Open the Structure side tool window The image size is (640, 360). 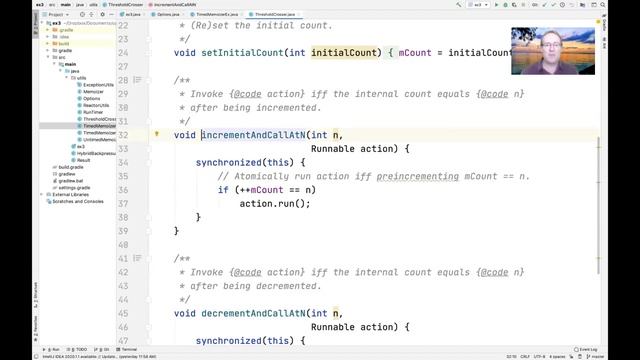coord(36,295)
